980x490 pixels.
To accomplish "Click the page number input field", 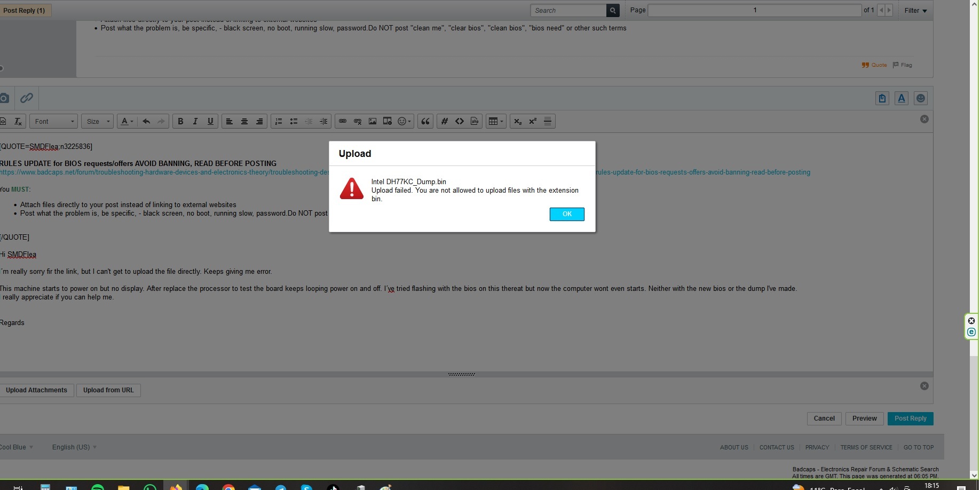I will [755, 10].
